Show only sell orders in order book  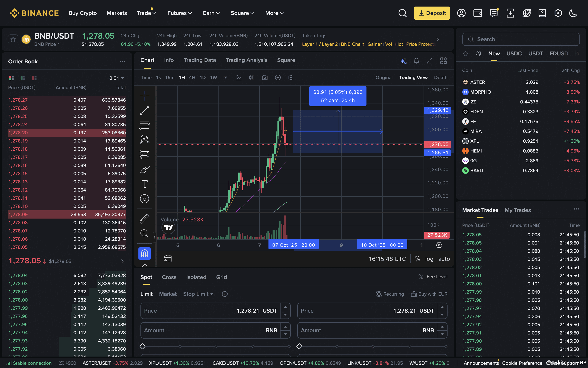34,78
